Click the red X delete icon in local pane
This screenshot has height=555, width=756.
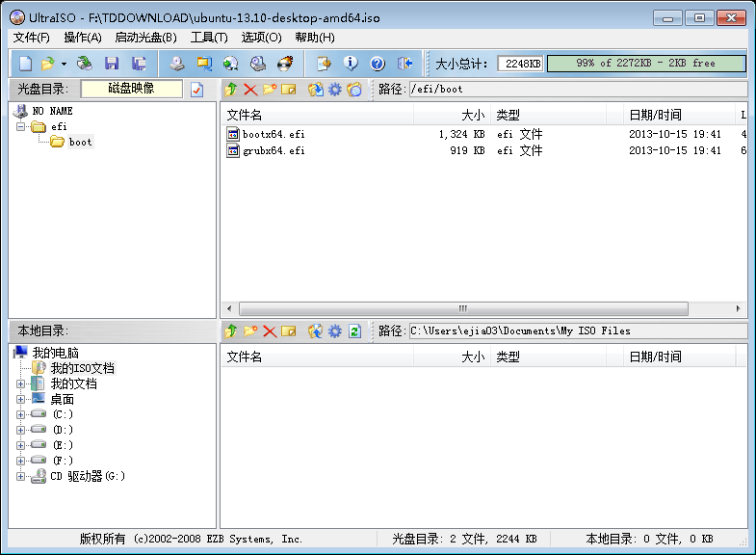(x=270, y=330)
